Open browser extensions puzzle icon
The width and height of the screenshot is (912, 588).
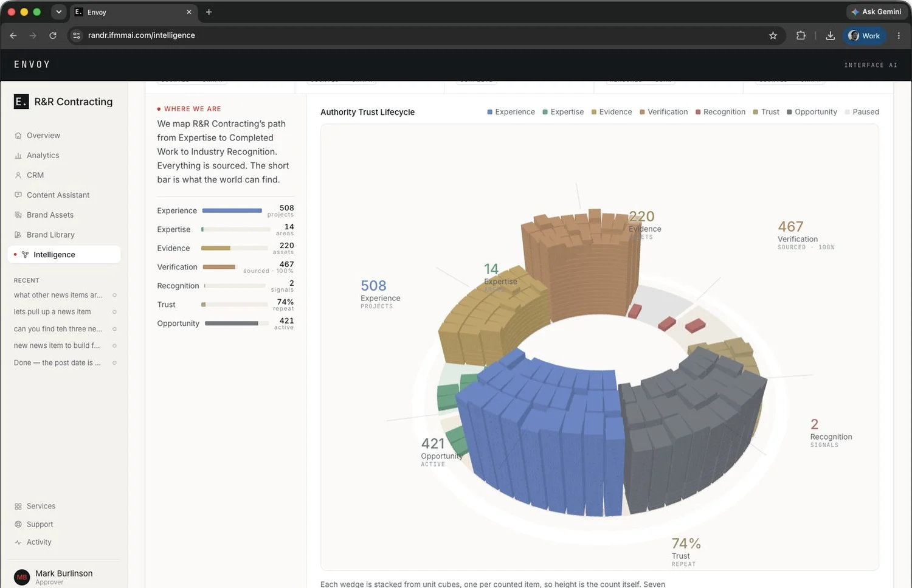pyautogui.click(x=801, y=35)
